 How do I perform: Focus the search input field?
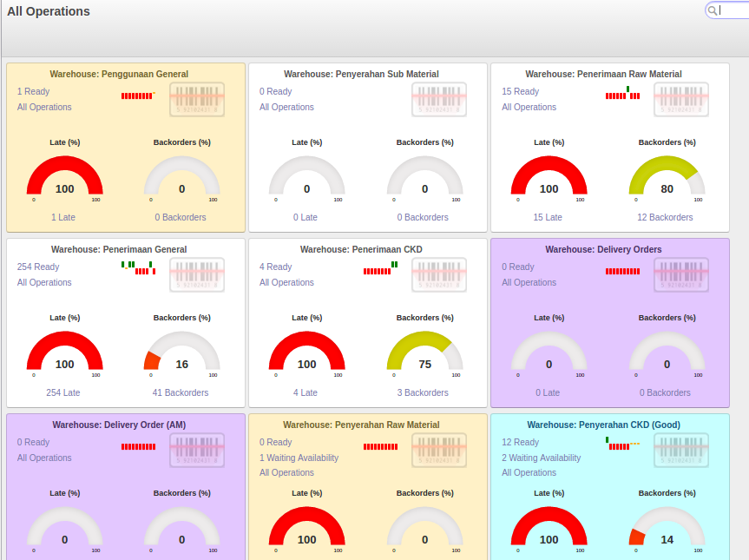tap(733, 10)
